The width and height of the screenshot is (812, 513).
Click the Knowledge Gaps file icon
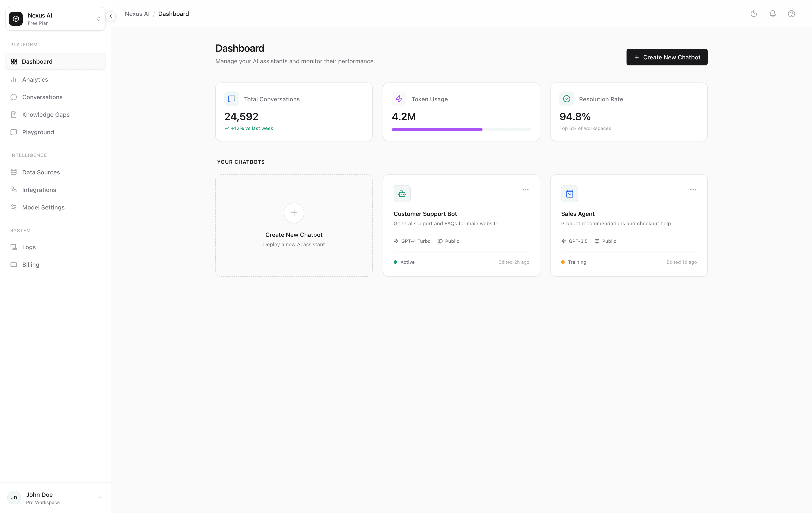point(14,115)
